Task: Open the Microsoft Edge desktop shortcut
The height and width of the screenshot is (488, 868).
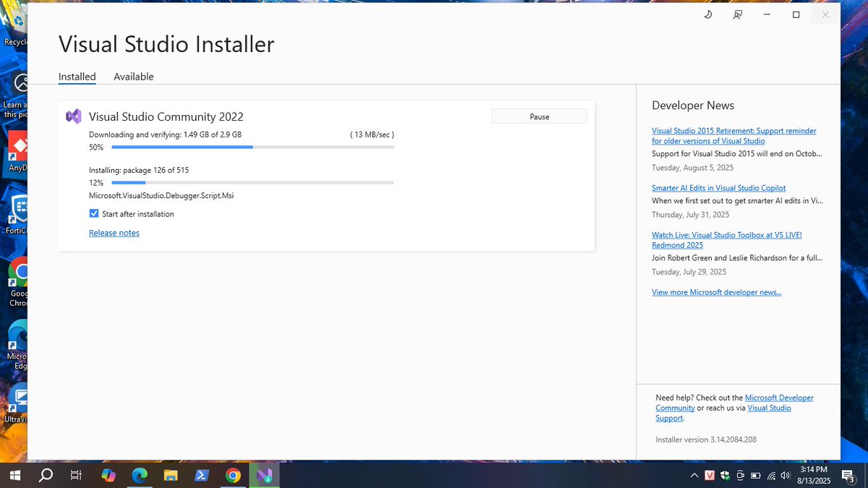Action: 17,346
